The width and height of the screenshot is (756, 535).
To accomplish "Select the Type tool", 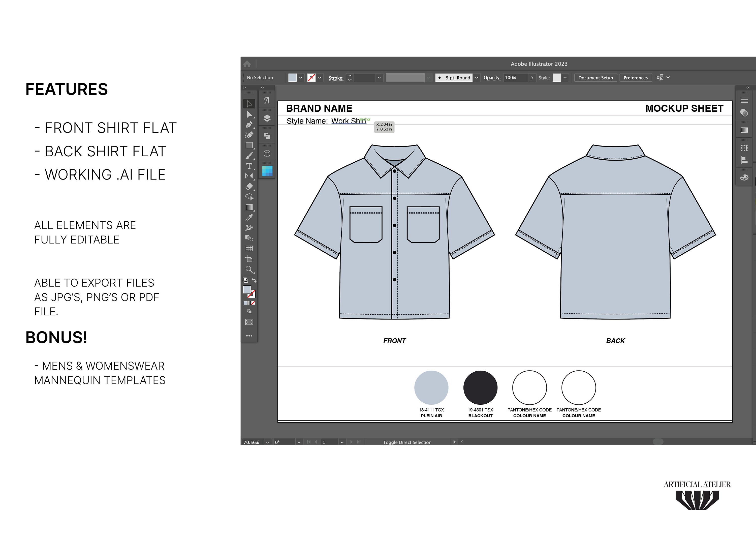I will pyautogui.click(x=249, y=166).
